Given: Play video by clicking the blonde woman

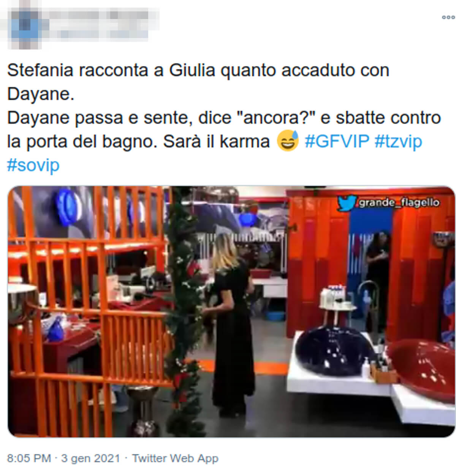Looking at the screenshot, I should (x=230, y=323).
